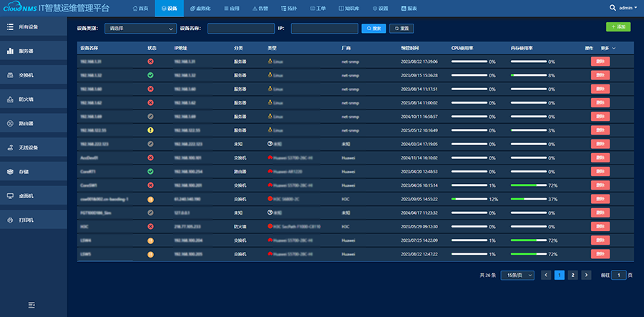Click the orange status icon for LSW5
Screen dimensions: 644x317
point(150,255)
